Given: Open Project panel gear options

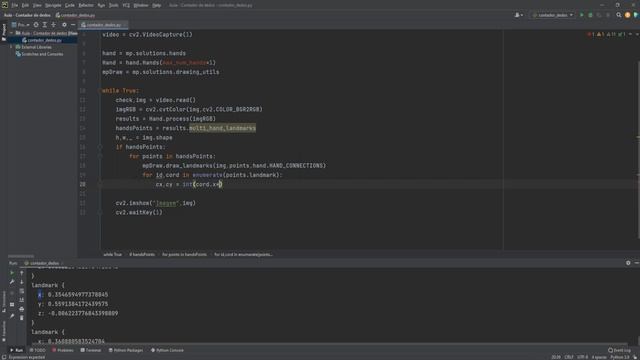Looking at the screenshot, I should coord(64,25).
